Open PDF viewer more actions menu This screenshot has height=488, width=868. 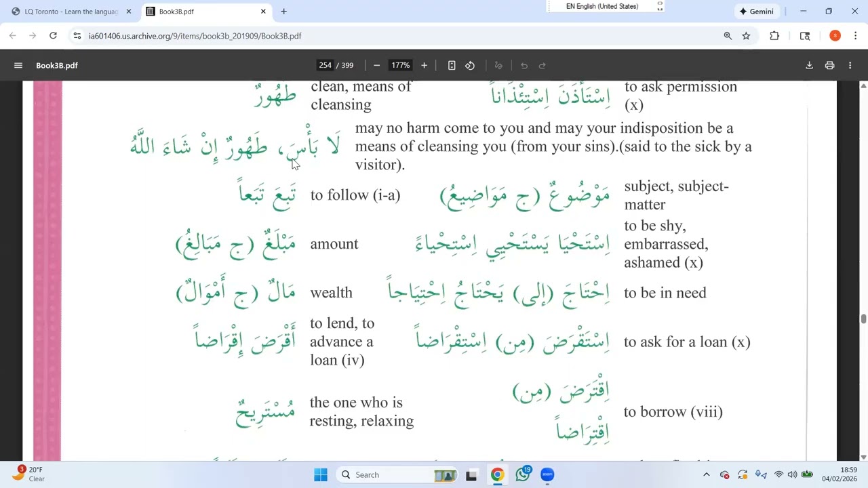[850, 65]
